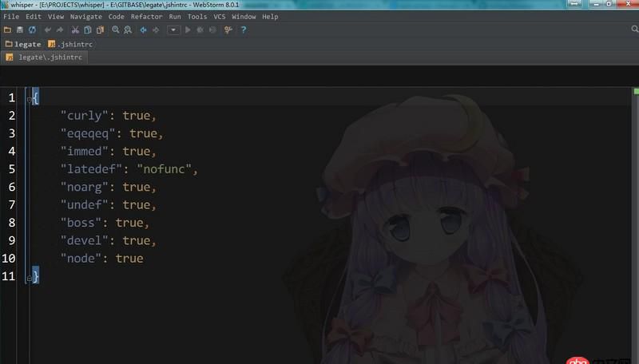The width and height of the screenshot is (639, 364).
Task: Open the Help menu
Action: (x=270, y=17)
